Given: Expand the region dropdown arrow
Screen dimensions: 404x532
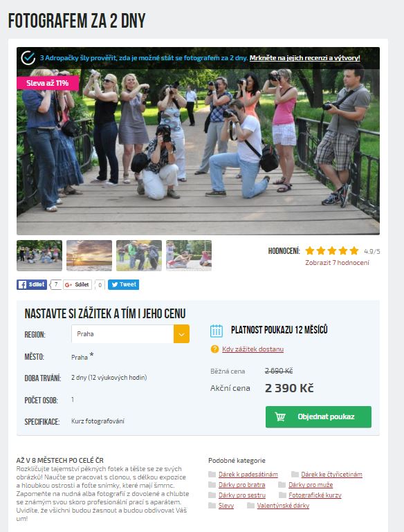Looking at the screenshot, I should tap(181, 334).
